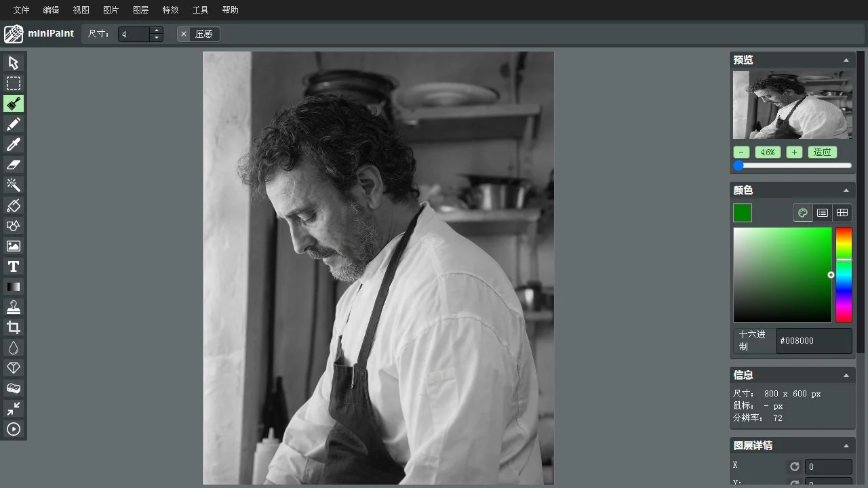Collapse the 颜色 panel
868x488 pixels.
pos(846,190)
